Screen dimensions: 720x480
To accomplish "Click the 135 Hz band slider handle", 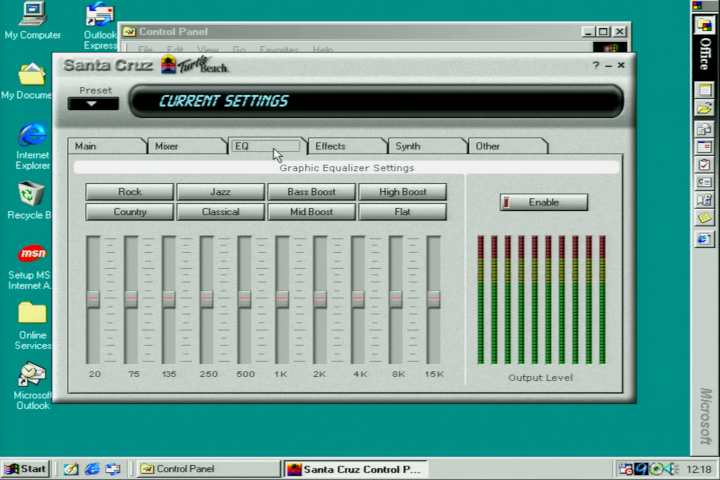I will coord(169,299).
